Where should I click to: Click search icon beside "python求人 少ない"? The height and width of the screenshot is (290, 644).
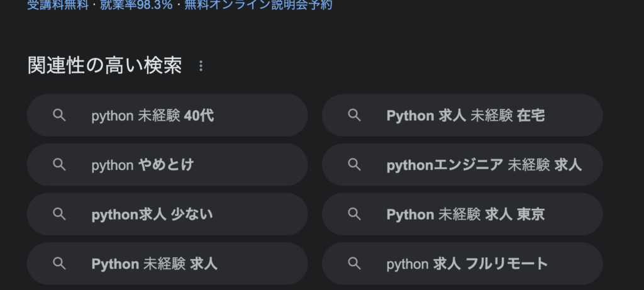tap(59, 214)
